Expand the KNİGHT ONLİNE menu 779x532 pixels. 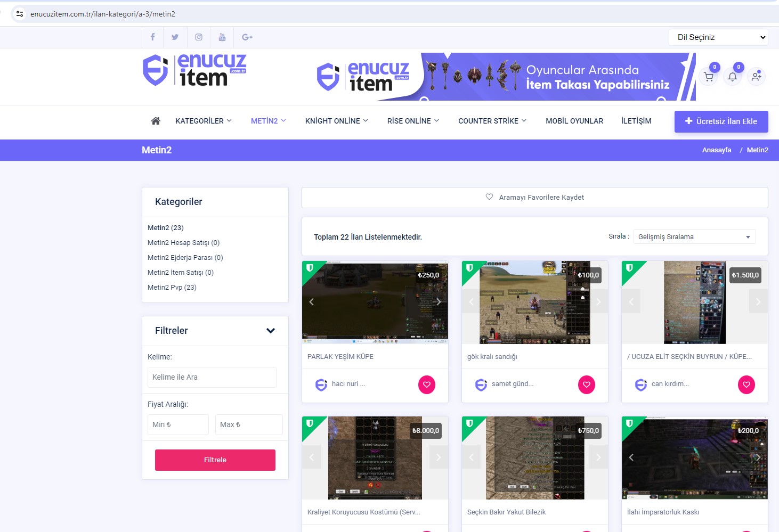(337, 121)
